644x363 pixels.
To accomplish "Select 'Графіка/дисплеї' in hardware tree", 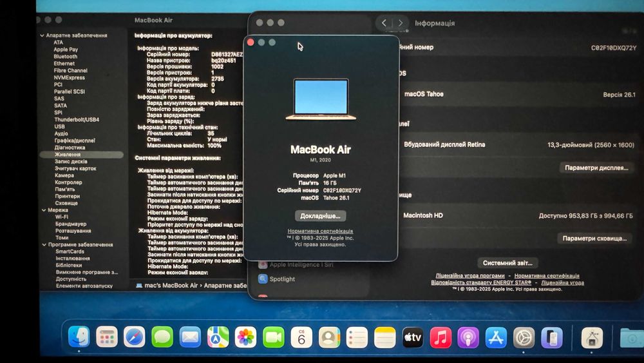I will [75, 140].
